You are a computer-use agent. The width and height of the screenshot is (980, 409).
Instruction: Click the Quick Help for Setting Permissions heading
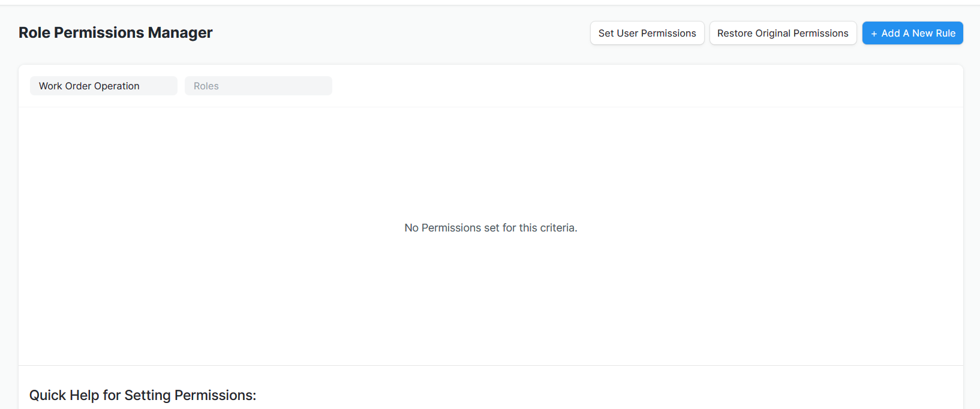coord(143,395)
